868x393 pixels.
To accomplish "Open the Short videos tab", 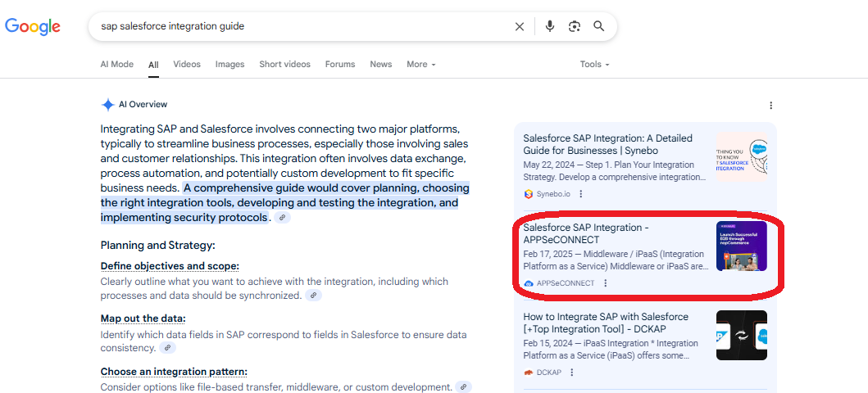I will (x=284, y=64).
